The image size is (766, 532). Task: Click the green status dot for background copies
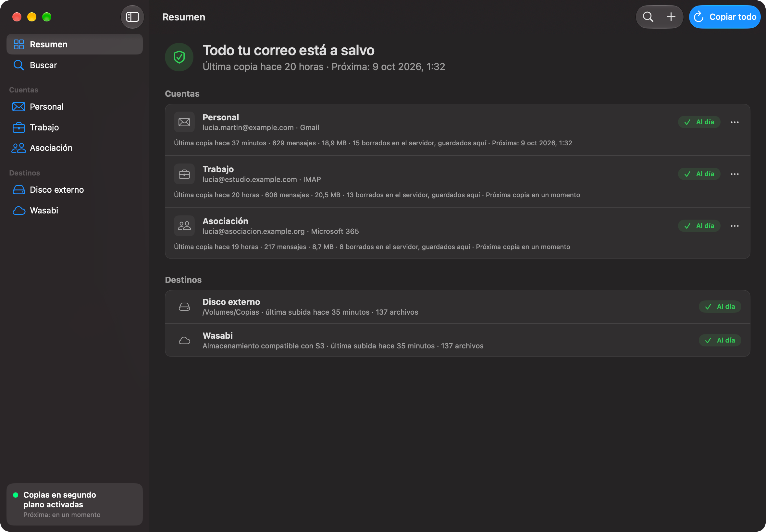pos(15,495)
